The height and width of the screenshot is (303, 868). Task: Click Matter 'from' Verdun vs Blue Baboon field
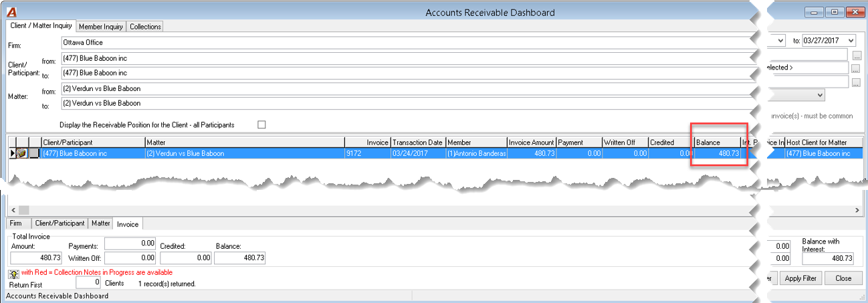(x=406, y=88)
